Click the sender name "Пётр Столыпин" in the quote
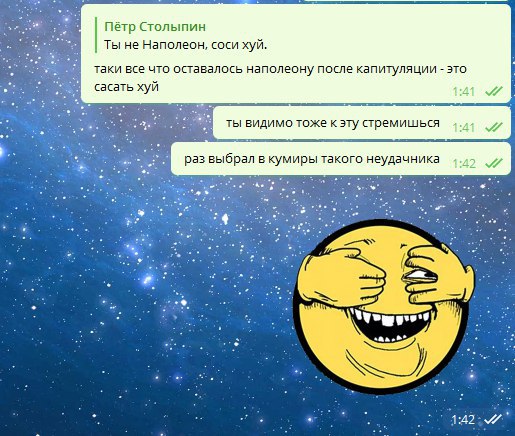515x436 pixels. pos(155,27)
